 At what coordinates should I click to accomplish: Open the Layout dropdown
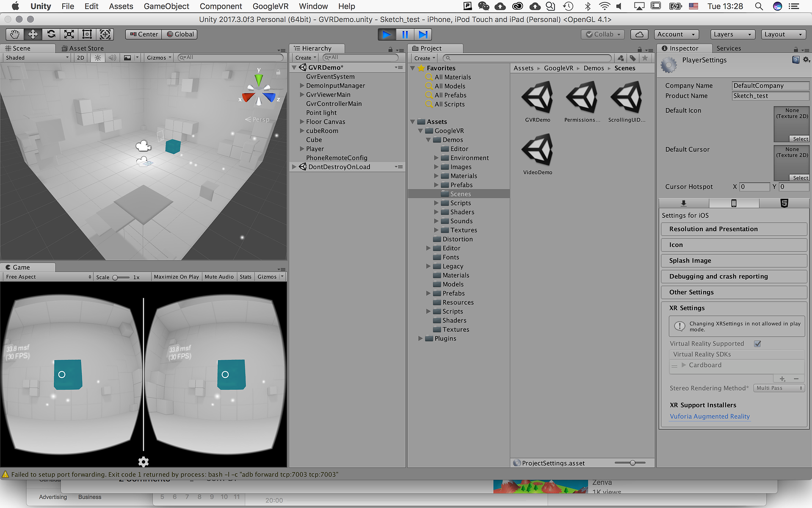point(783,34)
